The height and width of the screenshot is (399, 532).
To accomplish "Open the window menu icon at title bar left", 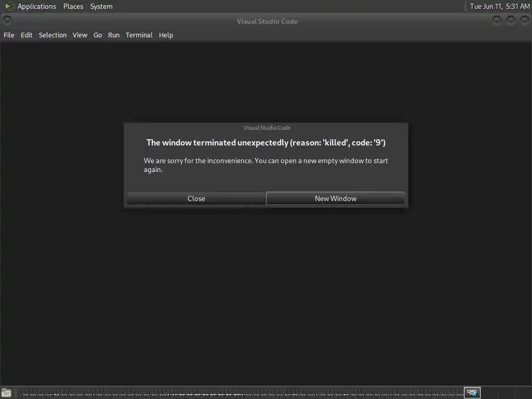I will 7,21.
